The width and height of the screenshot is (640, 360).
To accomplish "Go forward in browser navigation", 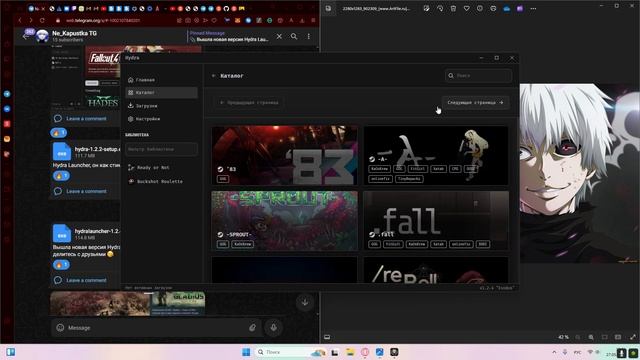I will 31,20.
